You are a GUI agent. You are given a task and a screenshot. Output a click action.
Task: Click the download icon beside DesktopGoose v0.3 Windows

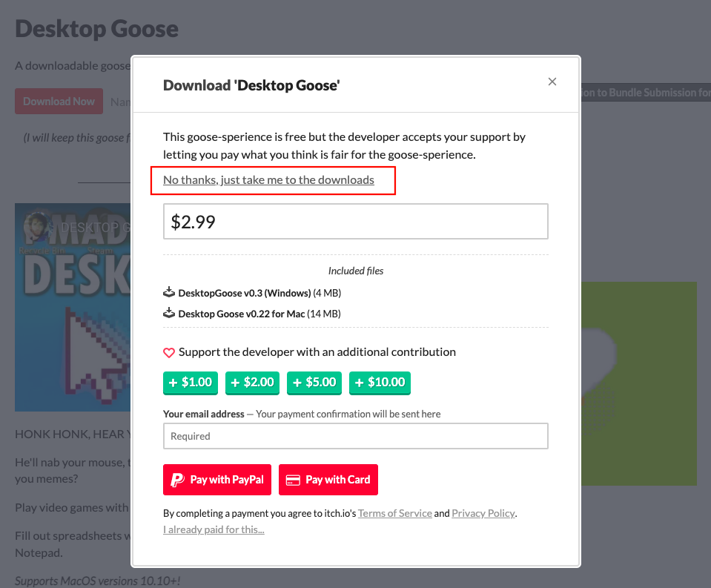coord(169,292)
